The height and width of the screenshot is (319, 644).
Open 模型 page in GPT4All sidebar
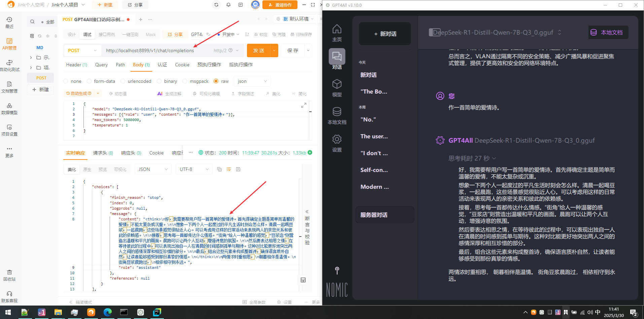[337, 88]
